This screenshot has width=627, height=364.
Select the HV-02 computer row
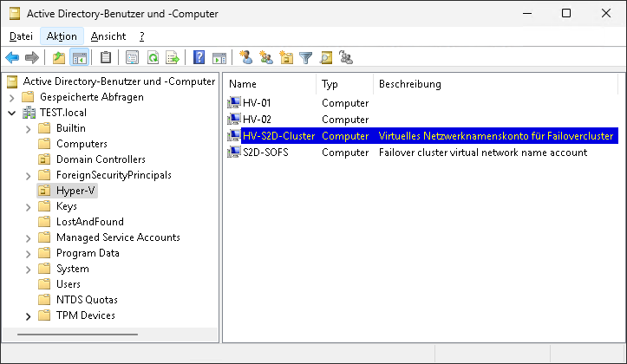click(421, 119)
